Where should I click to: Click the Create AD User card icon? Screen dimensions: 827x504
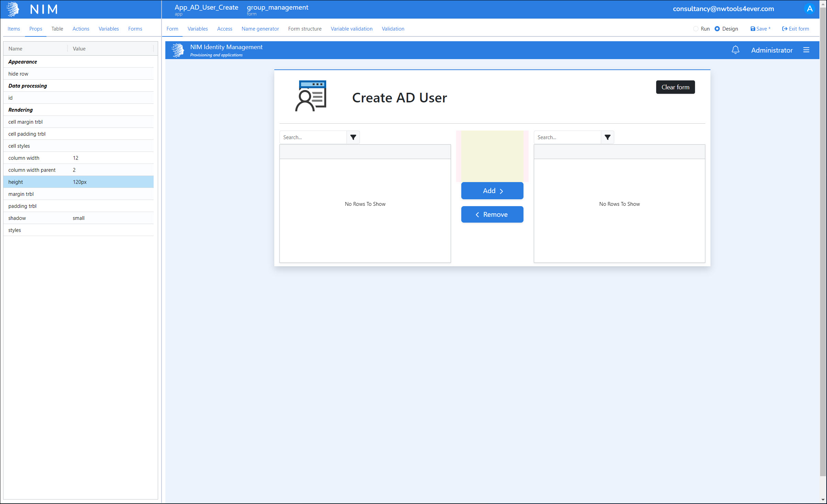pos(311,96)
